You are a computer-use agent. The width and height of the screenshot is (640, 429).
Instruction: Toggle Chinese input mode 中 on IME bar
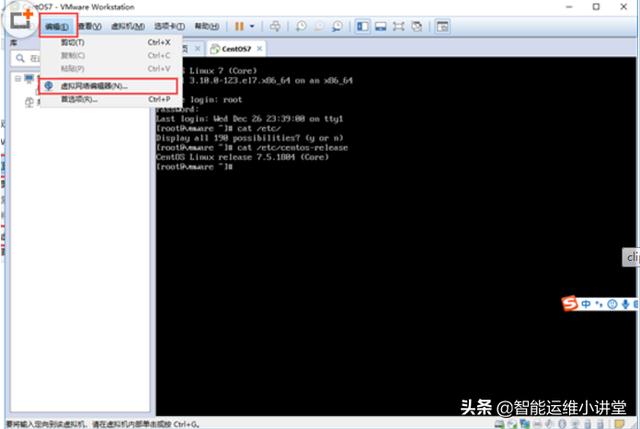coord(586,304)
